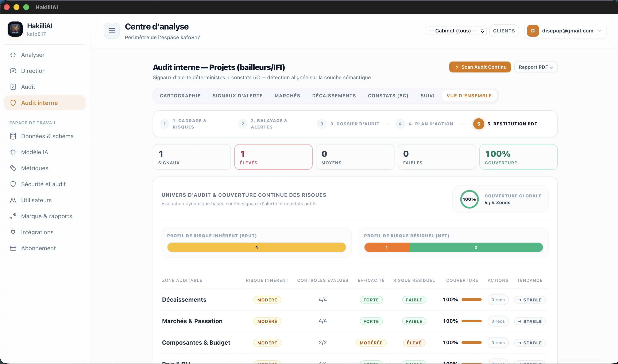The image size is (618, 364).
Task: Launch Scan Audit Continu
Action: coord(480,67)
